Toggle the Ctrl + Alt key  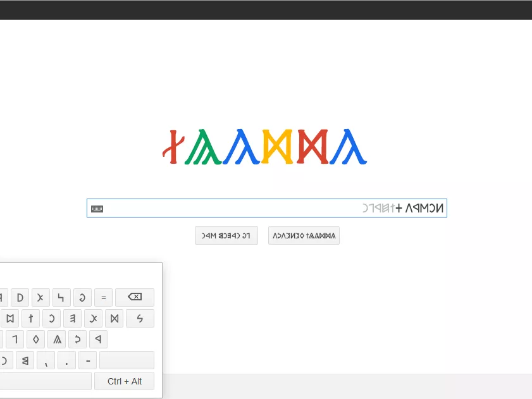pos(124,381)
